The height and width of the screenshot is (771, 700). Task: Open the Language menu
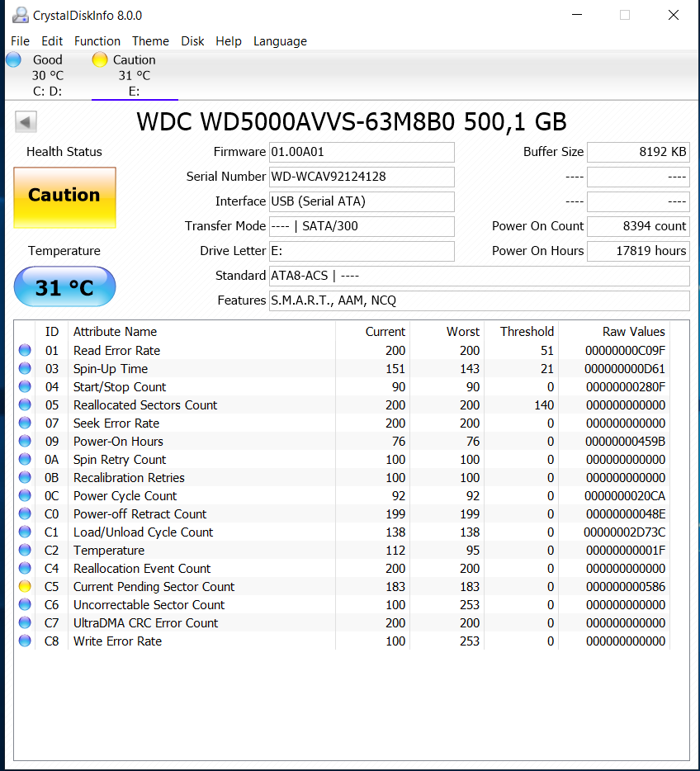(x=280, y=41)
